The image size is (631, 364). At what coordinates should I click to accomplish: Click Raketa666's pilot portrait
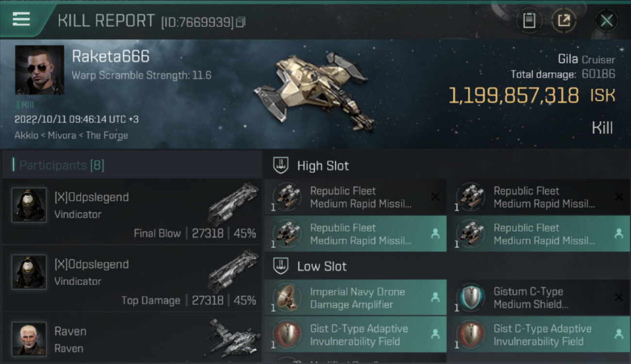pos(39,70)
